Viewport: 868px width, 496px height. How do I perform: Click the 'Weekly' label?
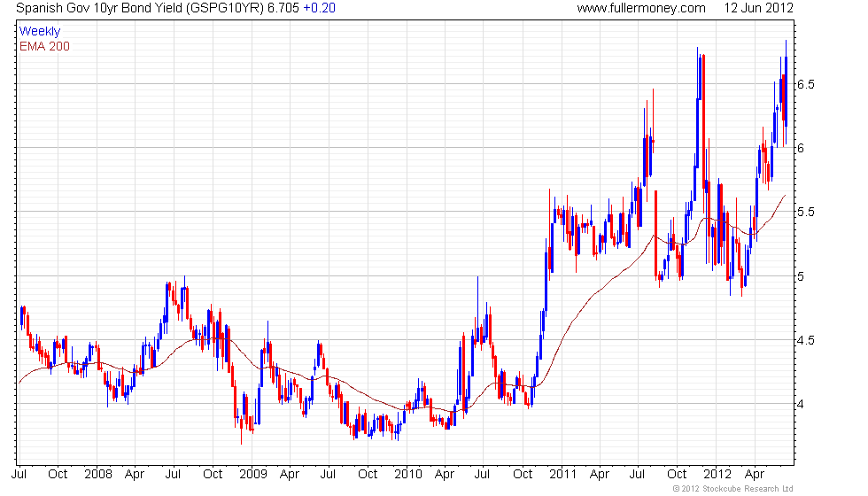pyautogui.click(x=40, y=32)
